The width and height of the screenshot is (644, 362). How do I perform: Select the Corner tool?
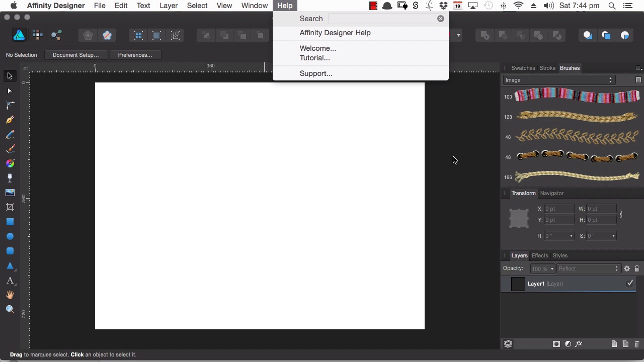point(10,105)
